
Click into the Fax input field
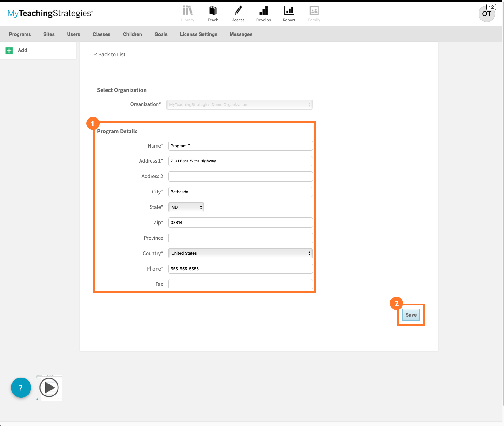tap(240, 284)
